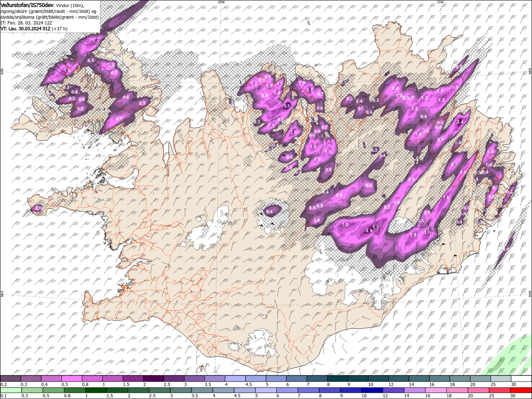The width and height of the screenshot is (532, 399).
Task: Select the darkest purple 2–2.5 swatch, upper legend
Action: pos(153,379)
